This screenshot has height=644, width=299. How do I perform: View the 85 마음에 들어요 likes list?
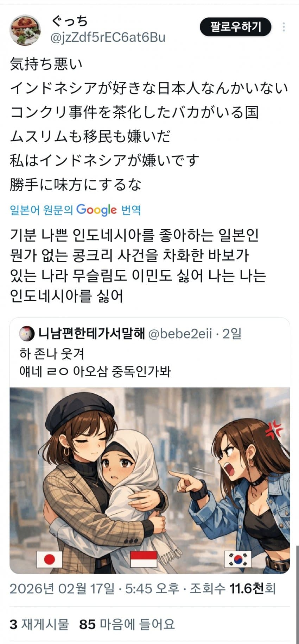click(127, 624)
